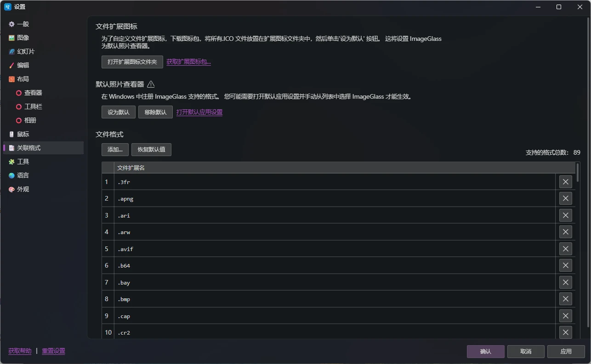Select the 相册 sub-page

click(x=43, y=120)
